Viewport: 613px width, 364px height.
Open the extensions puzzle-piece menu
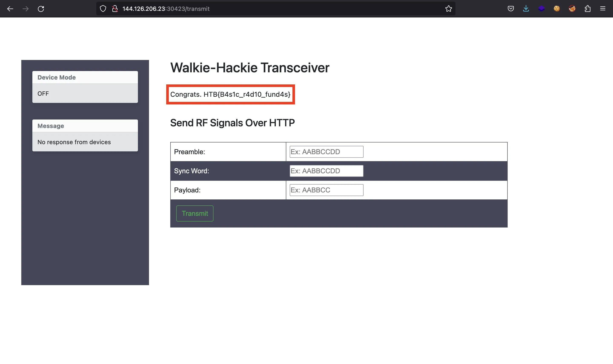587,9
